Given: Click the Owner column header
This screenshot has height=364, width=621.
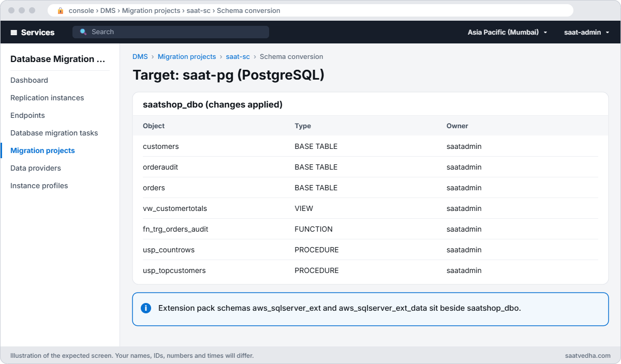Looking at the screenshot, I should tap(457, 126).
